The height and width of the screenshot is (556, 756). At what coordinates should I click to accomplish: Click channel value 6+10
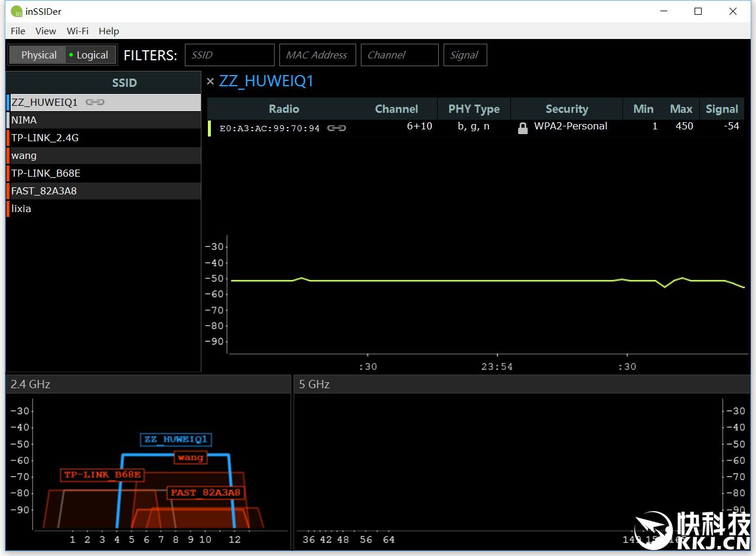419,126
